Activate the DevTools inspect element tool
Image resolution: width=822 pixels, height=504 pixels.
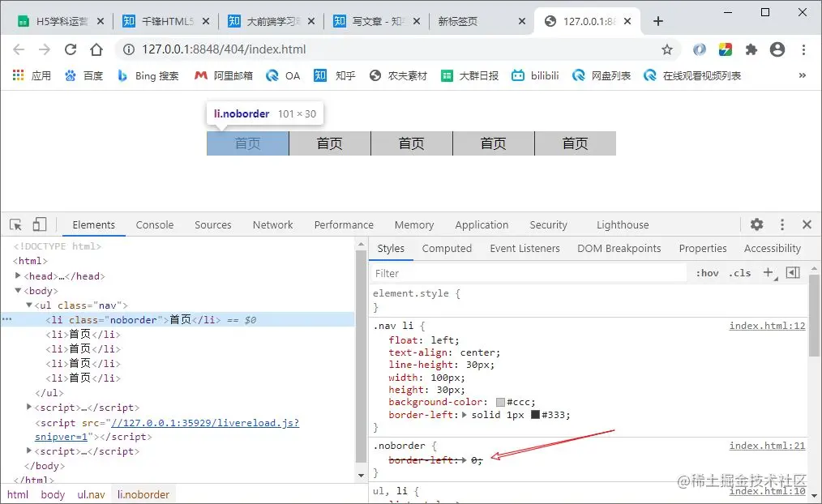(15, 224)
